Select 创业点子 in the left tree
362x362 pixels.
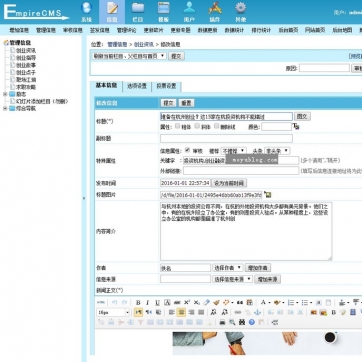coord(26,72)
